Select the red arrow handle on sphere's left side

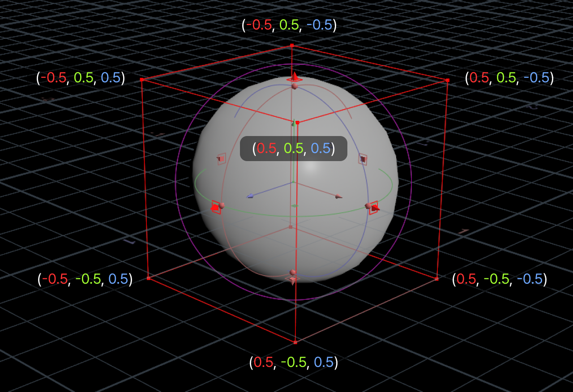click(216, 207)
